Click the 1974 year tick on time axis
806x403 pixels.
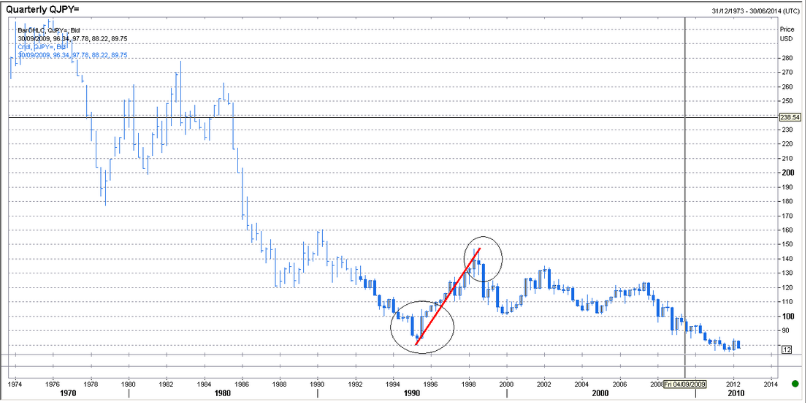pos(15,382)
